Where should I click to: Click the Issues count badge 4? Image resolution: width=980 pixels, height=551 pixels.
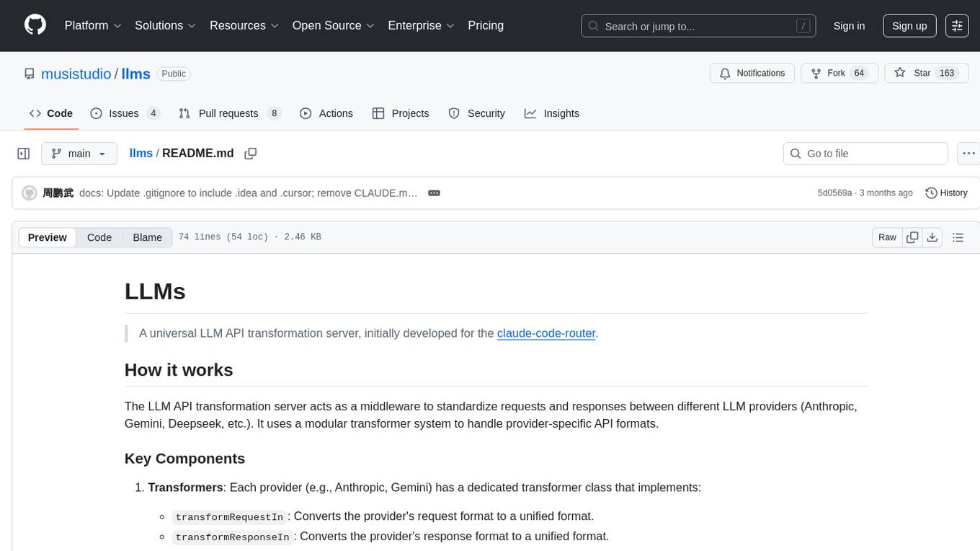click(153, 113)
